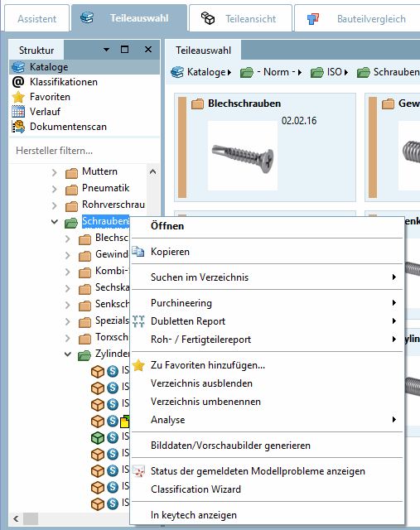Open the Dubletten Report submenu
420x530 pixels.
click(267, 321)
